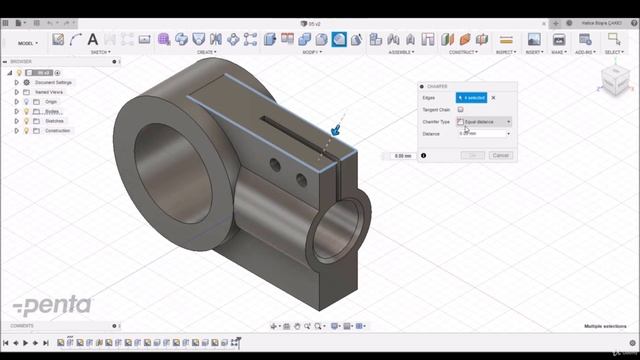Image resolution: width=640 pixels, height=360 pixels.
Task: Click the highlighted Chamfer tool icon
Action: [x=339, y=40]
